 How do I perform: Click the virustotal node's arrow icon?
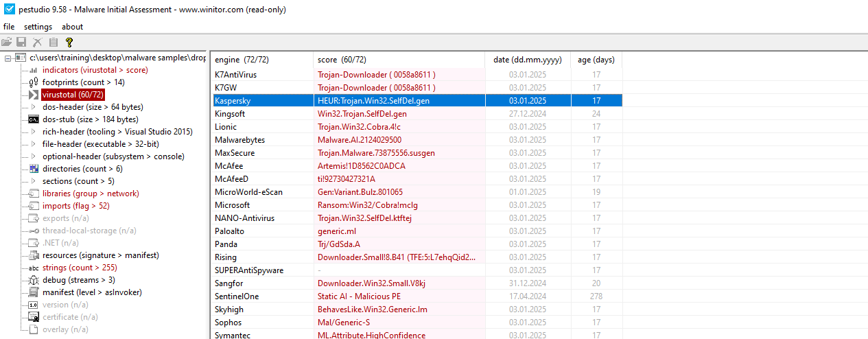33,95
